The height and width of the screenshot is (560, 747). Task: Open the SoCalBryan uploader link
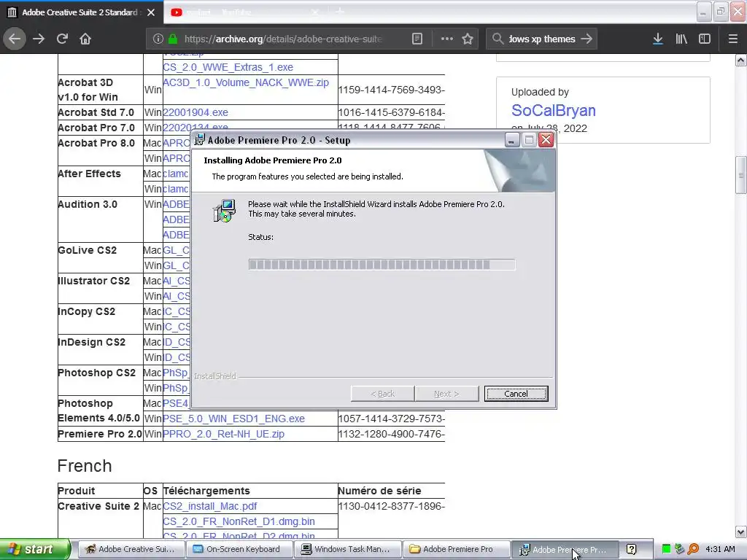pos(553,111)
